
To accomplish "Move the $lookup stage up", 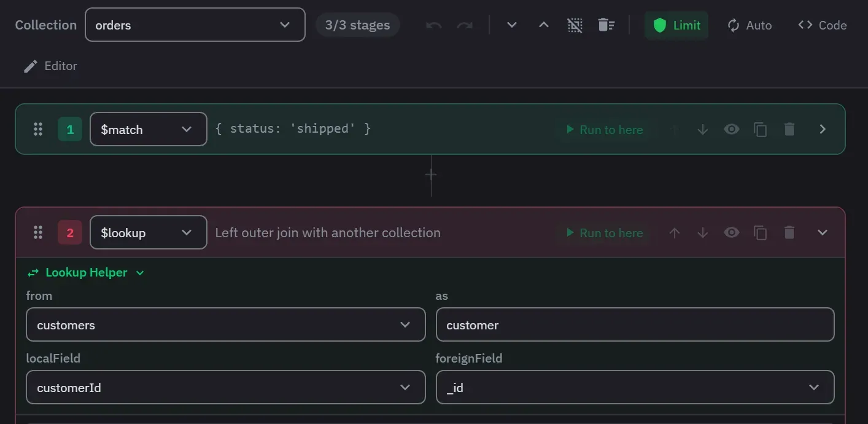I will pos(675,232).
